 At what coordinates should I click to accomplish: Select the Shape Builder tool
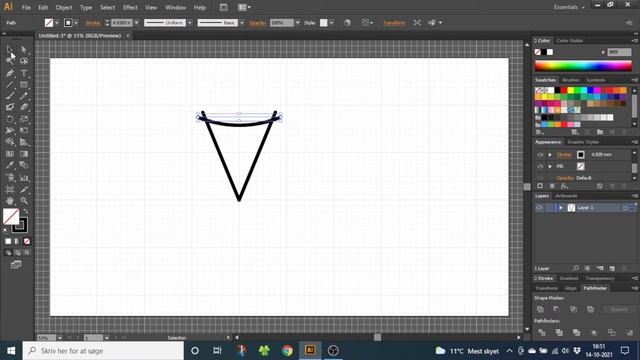pyautogui.click(x=10, y=142)
